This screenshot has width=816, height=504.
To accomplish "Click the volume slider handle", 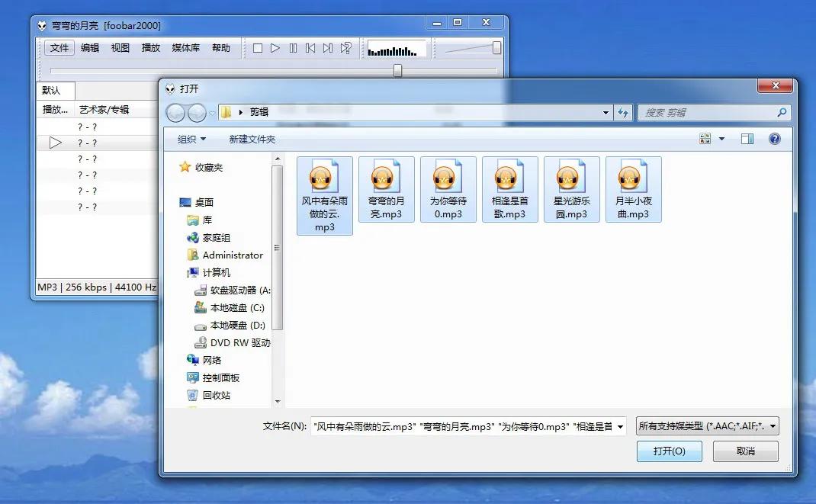I will click(496, 48).
